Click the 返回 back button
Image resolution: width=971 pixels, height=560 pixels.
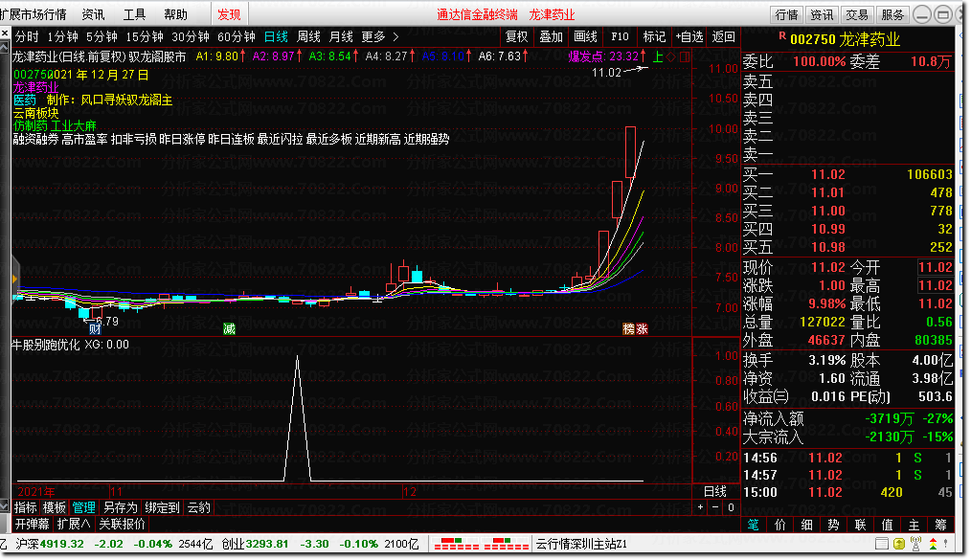pyautogui.click(x=723, y=37)
